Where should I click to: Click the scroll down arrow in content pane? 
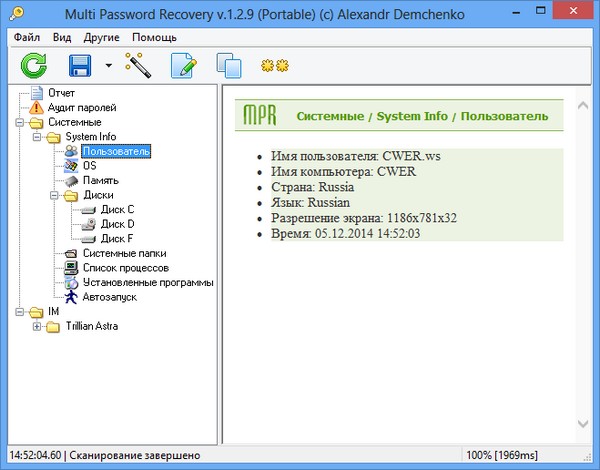coord(584,423)
